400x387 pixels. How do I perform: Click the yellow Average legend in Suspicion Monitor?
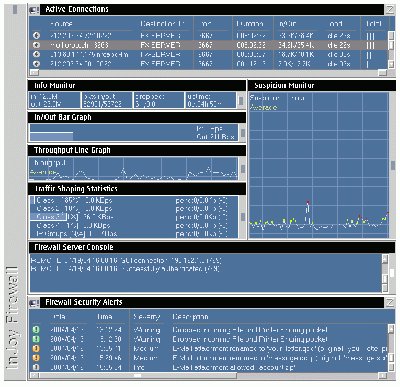[x=263, y=107]
